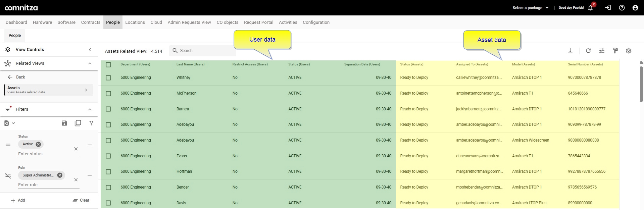Click the omnitza logo

coord(21,8)
